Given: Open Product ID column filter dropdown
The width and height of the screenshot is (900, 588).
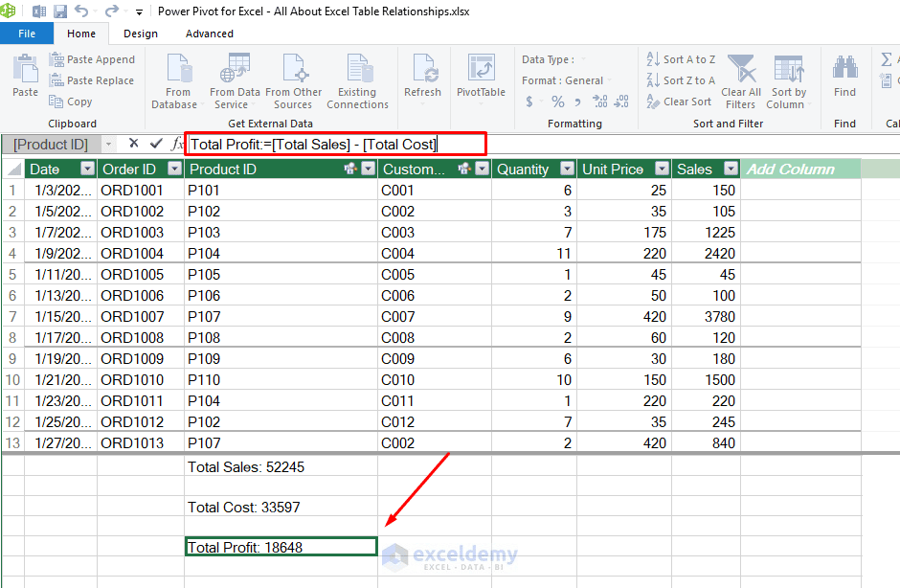Looking at the screenshot, I should (x=369, y=169).
